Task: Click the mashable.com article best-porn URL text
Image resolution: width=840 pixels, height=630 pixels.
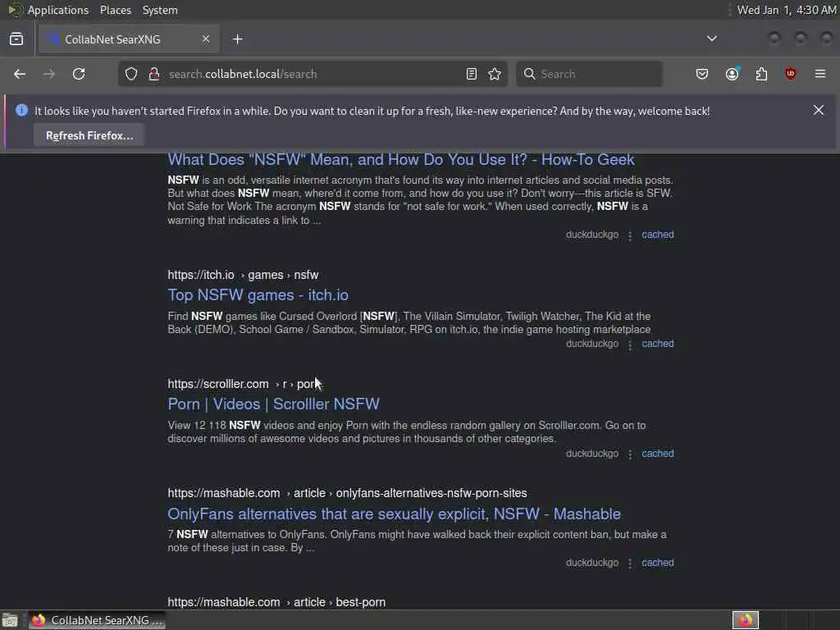Action: tap(276, 602)
